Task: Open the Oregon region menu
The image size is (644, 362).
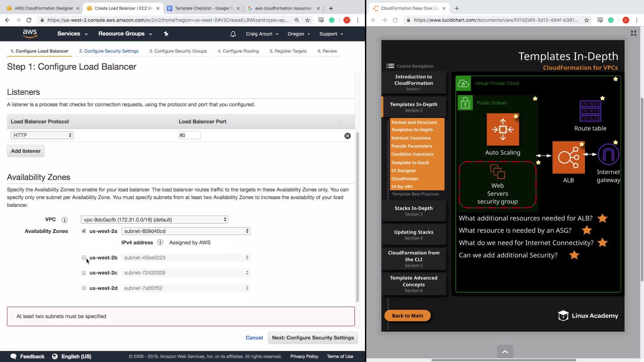Action: coord(299,34)
